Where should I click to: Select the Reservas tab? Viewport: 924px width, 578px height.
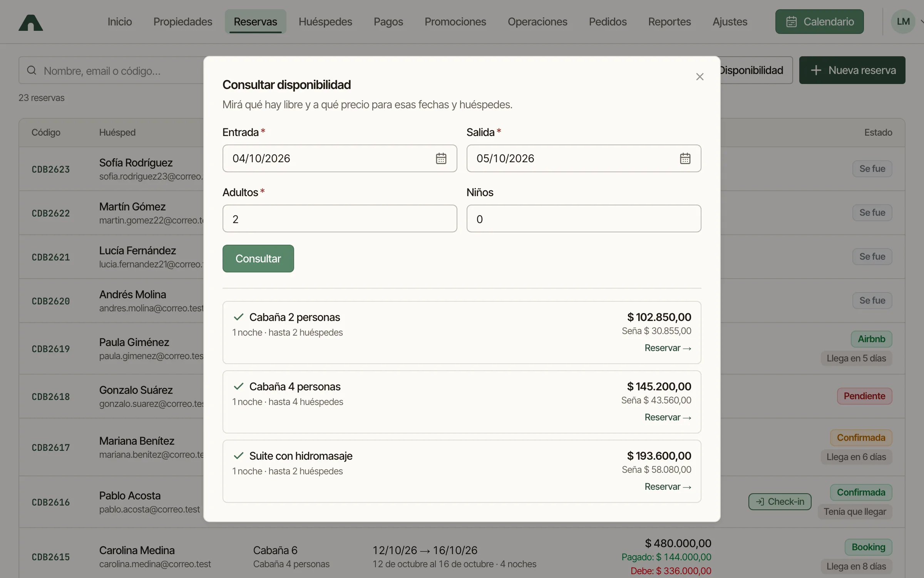[x=256, y=22]
